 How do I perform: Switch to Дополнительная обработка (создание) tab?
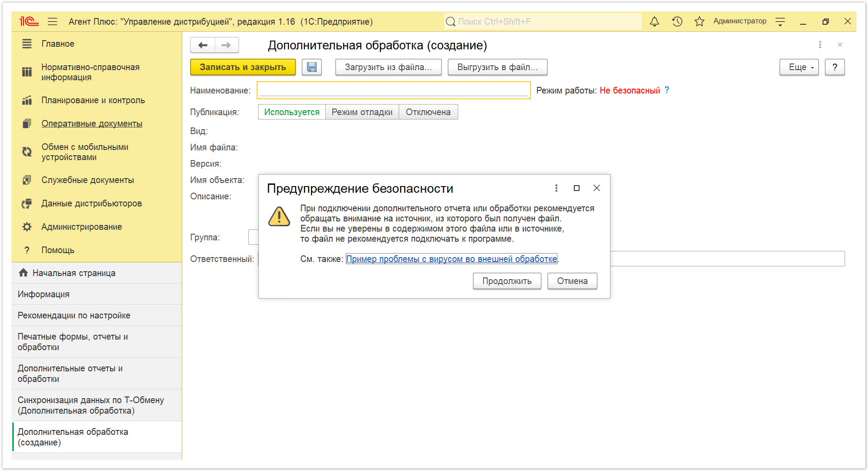point(97,437)
